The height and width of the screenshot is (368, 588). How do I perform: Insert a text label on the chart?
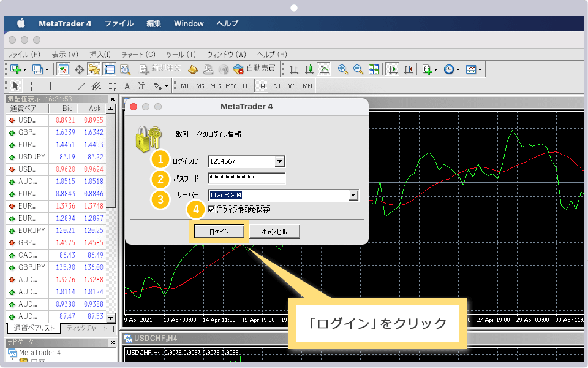pyautogui.click(x=141, y=86)
